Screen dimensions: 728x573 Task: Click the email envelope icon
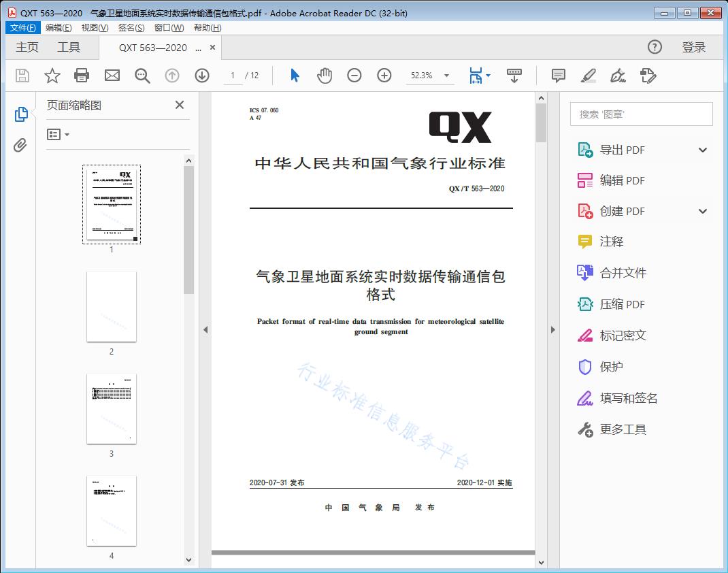112,76
